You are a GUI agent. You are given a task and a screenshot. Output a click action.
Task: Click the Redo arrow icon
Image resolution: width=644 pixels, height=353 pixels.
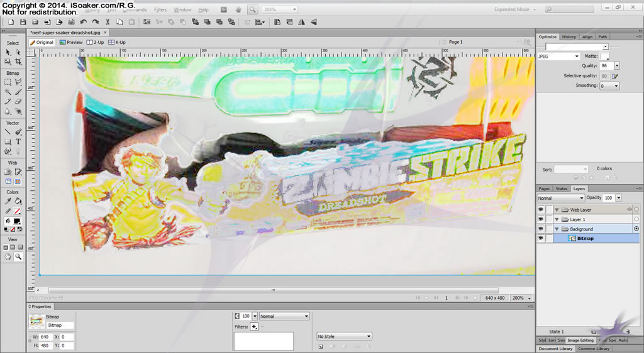[96, 22]
